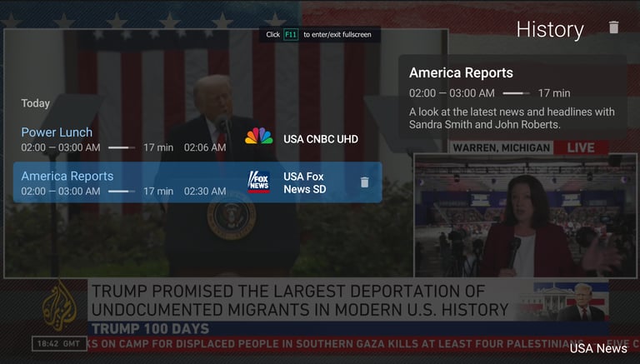The height and width of the screenshot is (364, 640).
Task: Click the F11 fullscreen key hint
Action: pos(291,35)
